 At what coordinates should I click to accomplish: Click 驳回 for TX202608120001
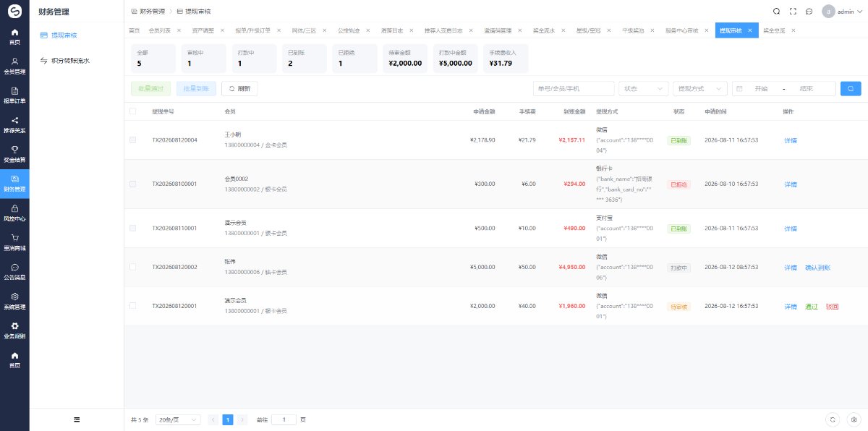(832, 307)
